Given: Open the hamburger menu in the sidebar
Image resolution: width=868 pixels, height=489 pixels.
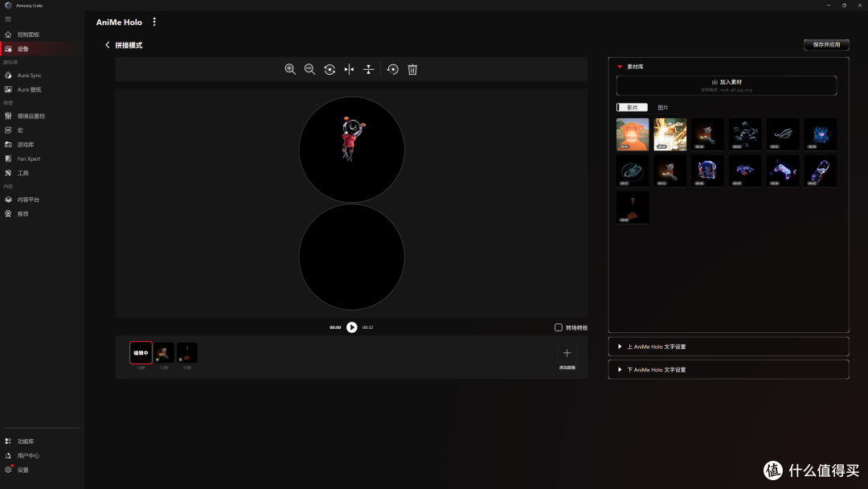Looking at the screenshot, I should click(x=8, y=18).
